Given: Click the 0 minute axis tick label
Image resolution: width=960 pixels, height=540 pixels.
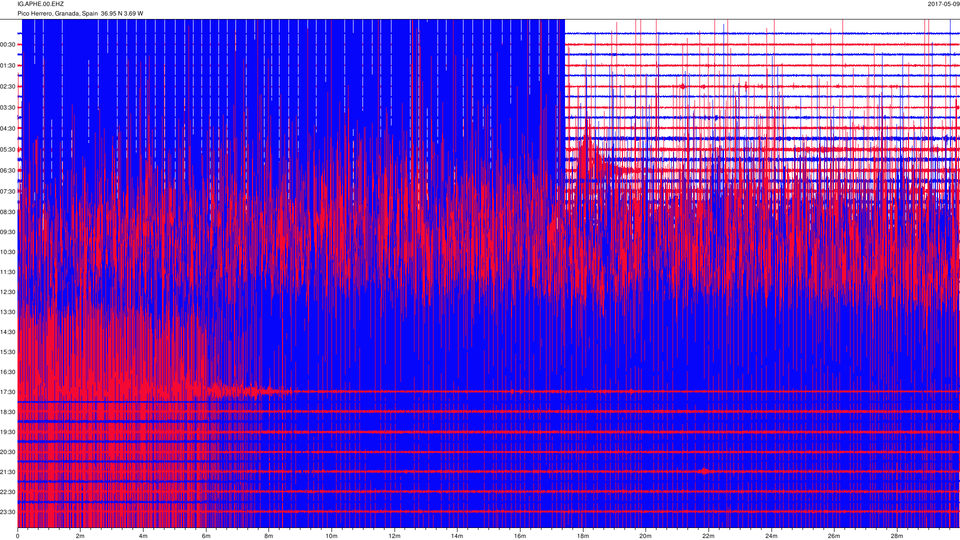Looking at the screenshot, I should [x=18, y=536].
